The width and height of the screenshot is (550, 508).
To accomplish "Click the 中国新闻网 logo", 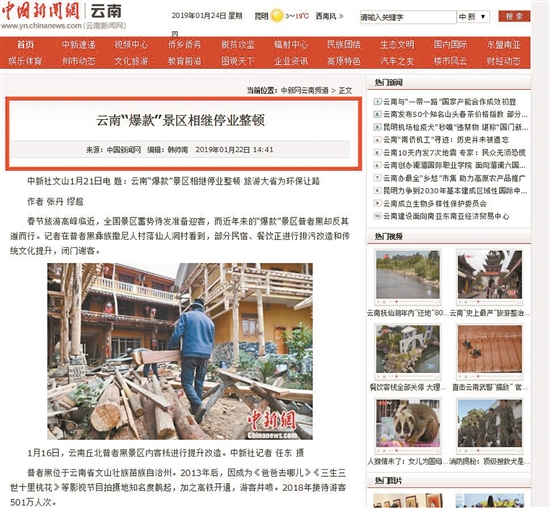I will (40, 11).
